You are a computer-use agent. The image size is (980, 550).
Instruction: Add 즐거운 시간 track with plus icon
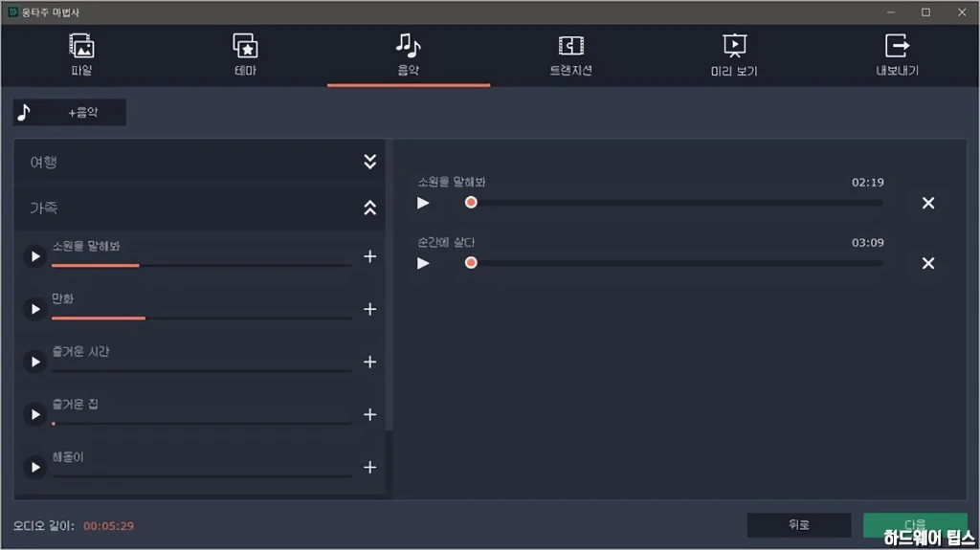click(370, 362)
